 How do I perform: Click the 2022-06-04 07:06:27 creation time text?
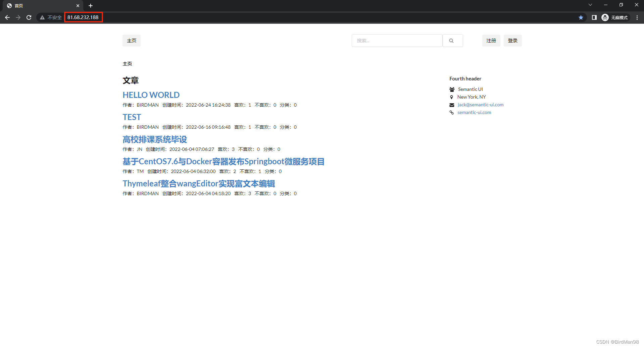[192, 149]
